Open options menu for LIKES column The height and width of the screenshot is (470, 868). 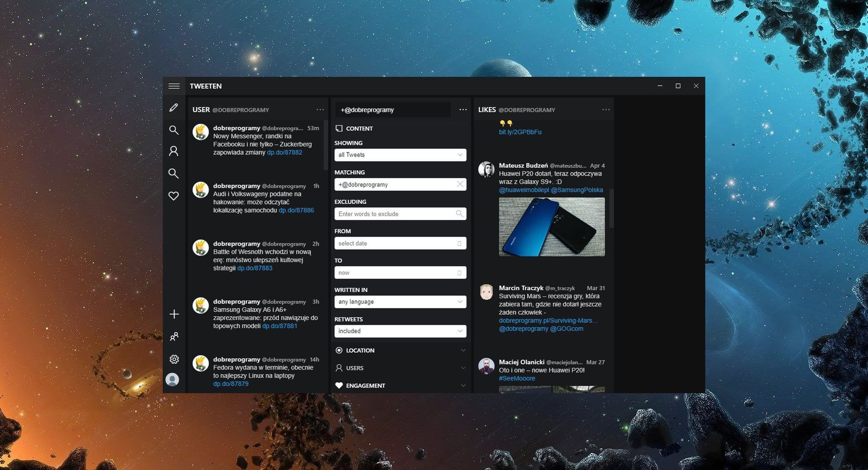606,109
